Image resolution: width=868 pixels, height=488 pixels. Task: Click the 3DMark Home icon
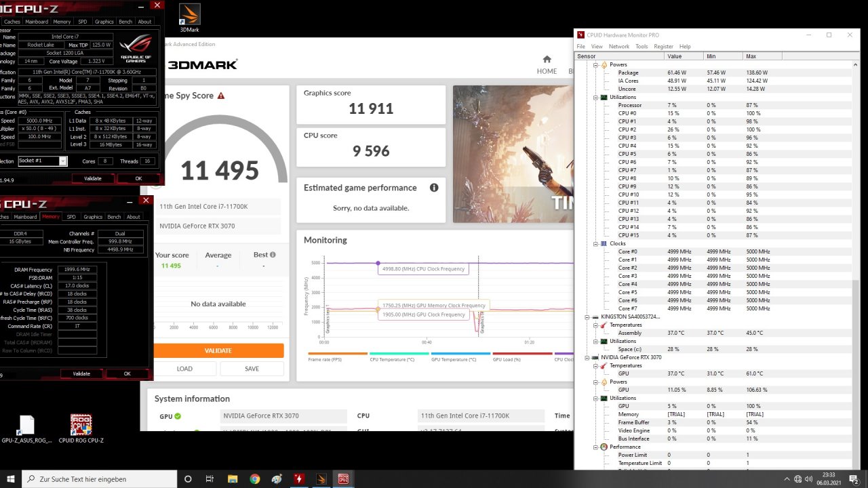[547, 59]
